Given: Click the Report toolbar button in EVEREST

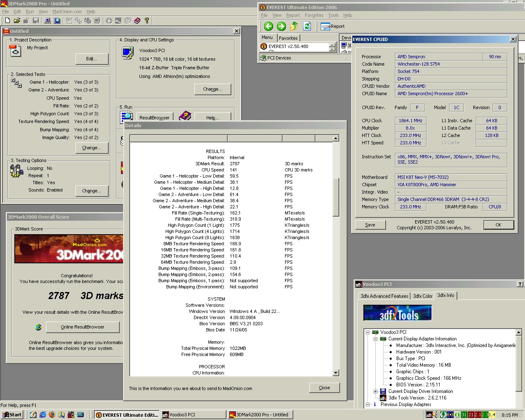Looking at the screenshot, I should tap(333, 26).
